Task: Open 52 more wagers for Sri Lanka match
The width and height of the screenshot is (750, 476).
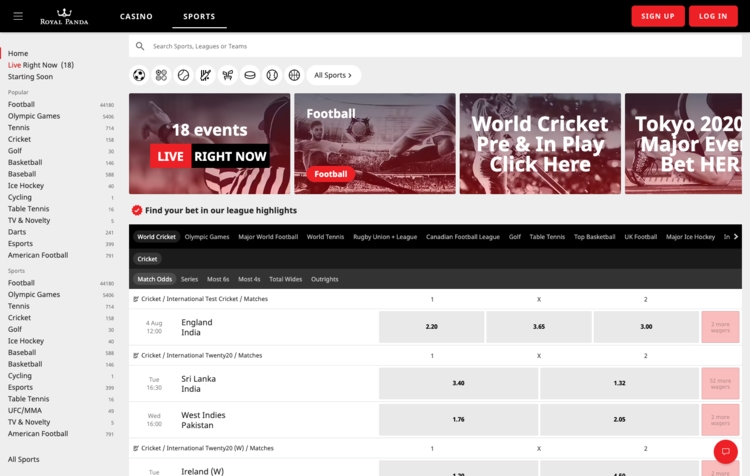Action: (x=720, y=383)
